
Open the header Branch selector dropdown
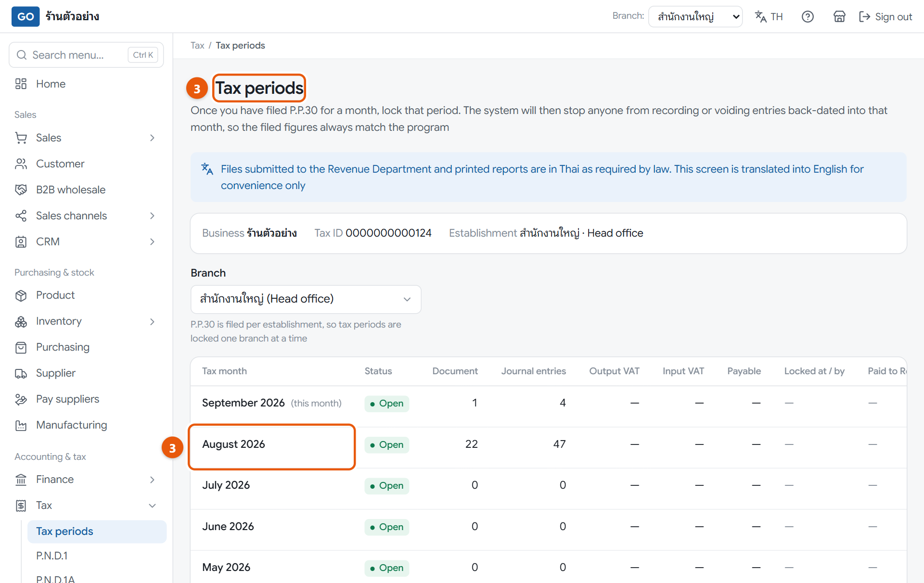(695, 17)
